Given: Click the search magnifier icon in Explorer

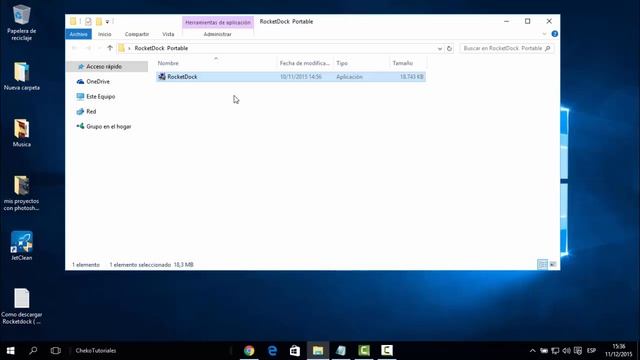Looking at the screenshot, I should (x=548, y=48).
